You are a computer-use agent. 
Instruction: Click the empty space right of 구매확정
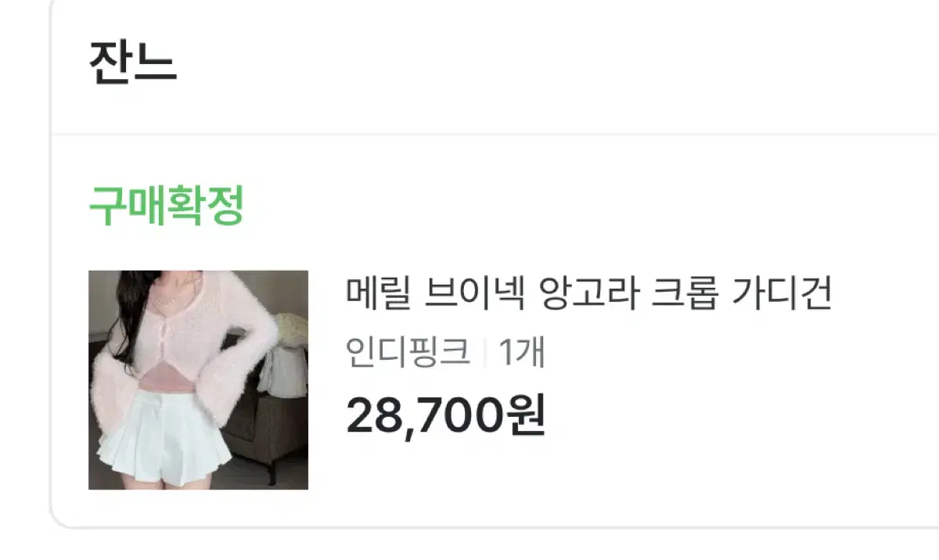pos(587,206)
